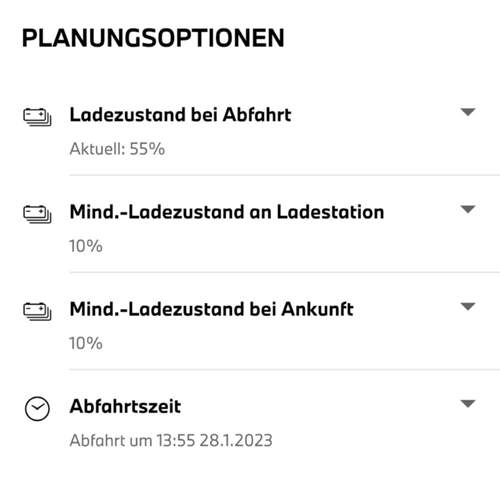Open the Abfahrtszeit dropdown arrow
Screen dimensions: 500x483
[x=468, y=403]
